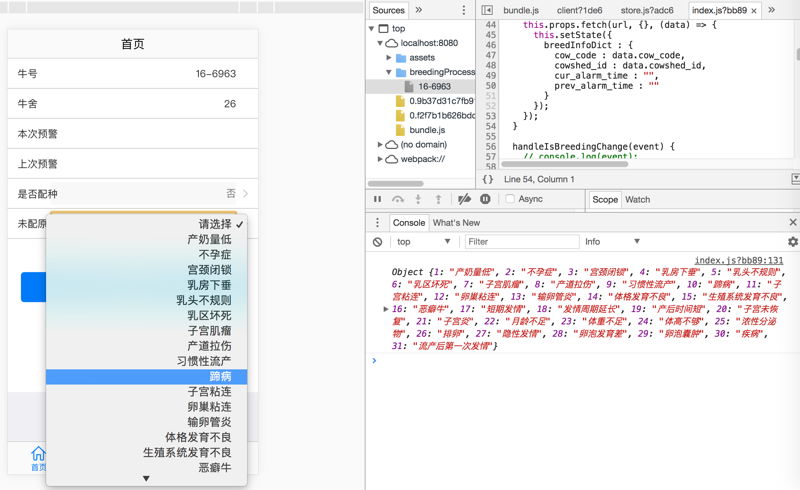This screenshot has height=490, width=800.
Task: Expand webpack:// node
Action: (380, 159)
